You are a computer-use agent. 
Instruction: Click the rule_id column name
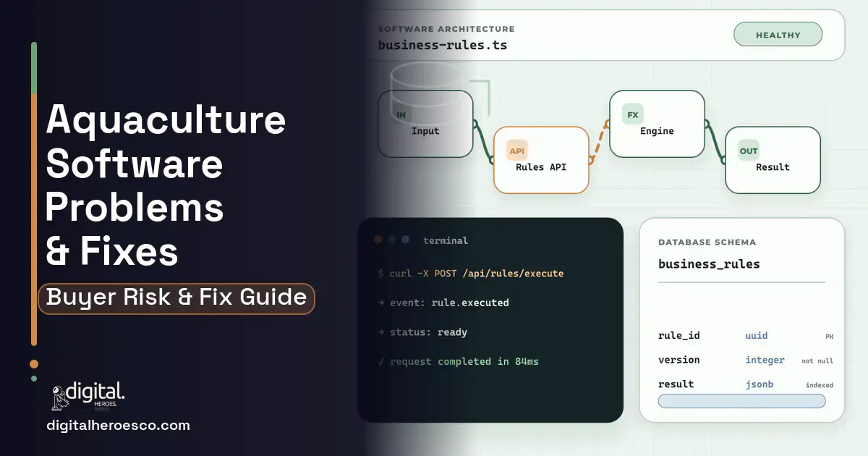point(679,336)
